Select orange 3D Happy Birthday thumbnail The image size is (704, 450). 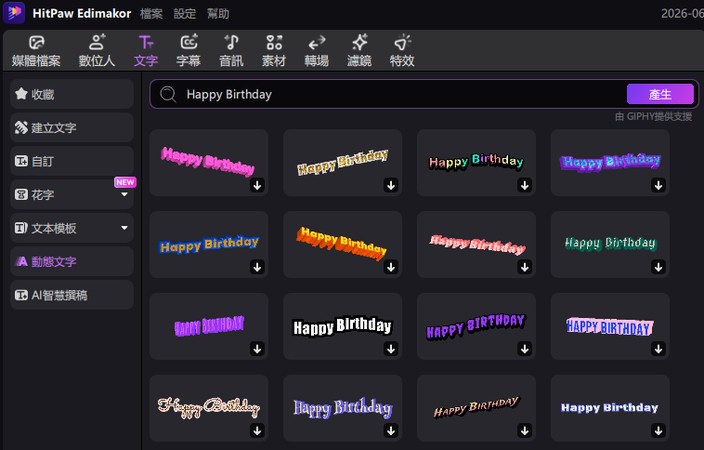tap(343, 244)
